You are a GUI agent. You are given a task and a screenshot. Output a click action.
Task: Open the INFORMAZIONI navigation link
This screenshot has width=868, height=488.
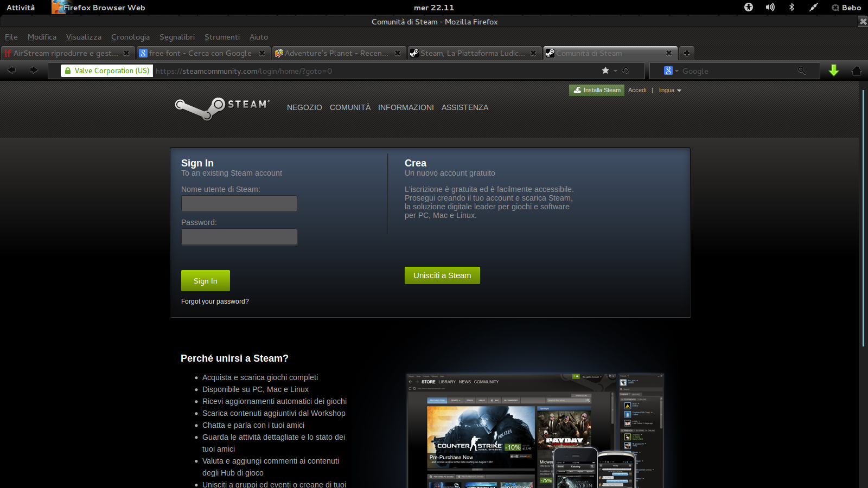tap(406, 107)
